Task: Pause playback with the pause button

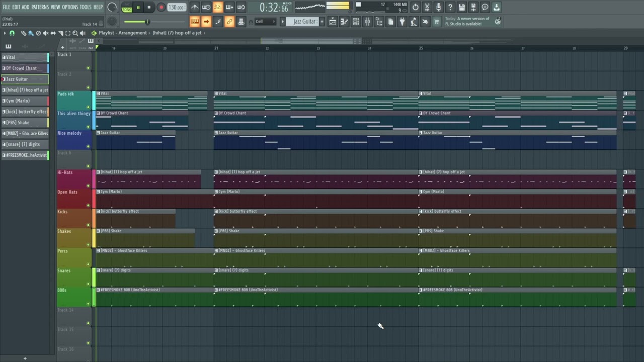Action: click(138, 8)
